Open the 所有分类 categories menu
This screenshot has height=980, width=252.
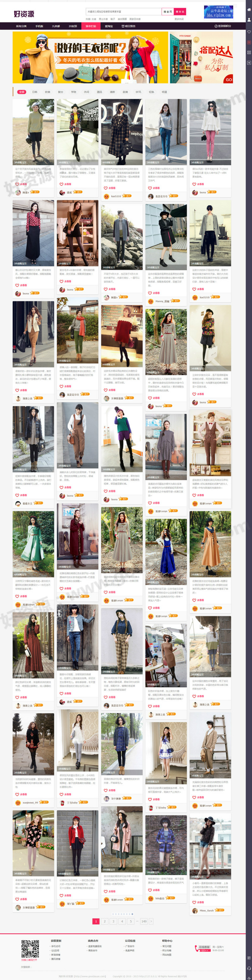22,26
